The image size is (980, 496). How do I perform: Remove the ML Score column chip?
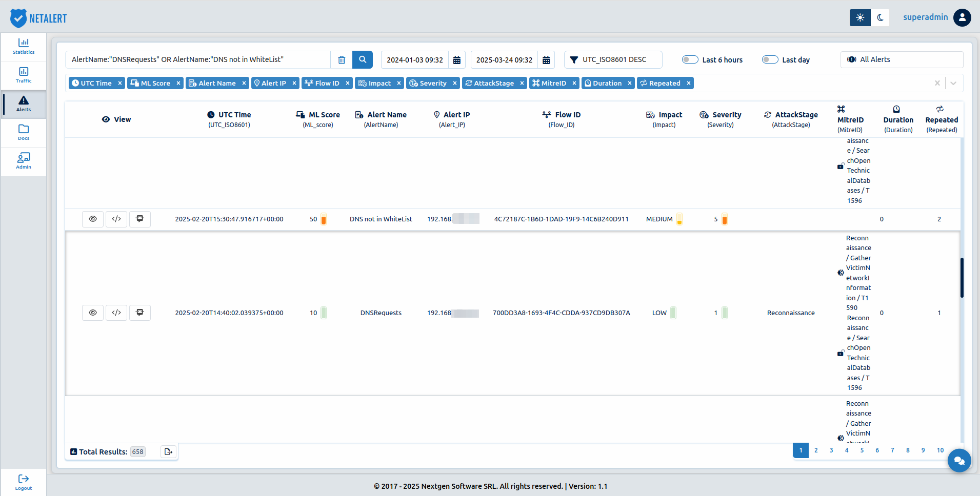(178, 83)
